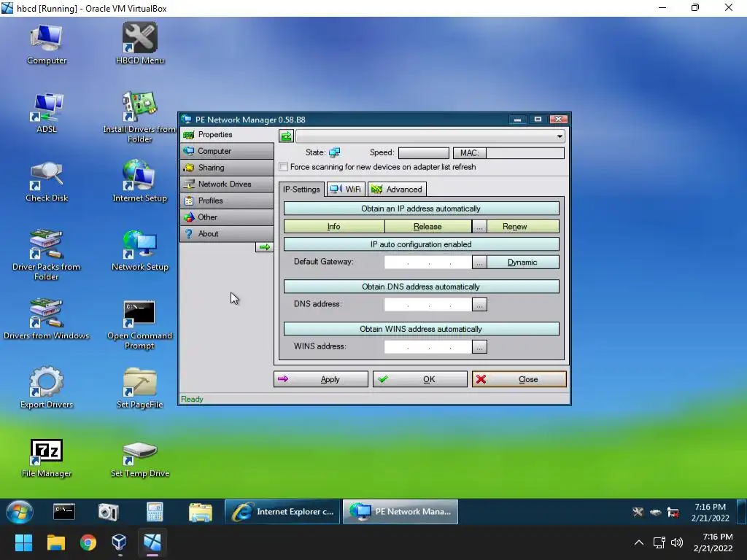
Task: Switch to the IP-Settings tab
Action: (301, 189)
